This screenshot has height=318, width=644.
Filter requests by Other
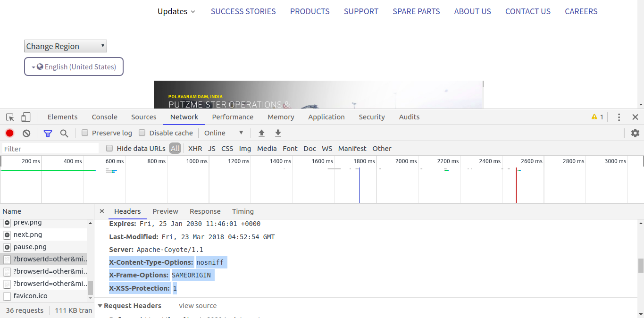[x=382, y=148]
